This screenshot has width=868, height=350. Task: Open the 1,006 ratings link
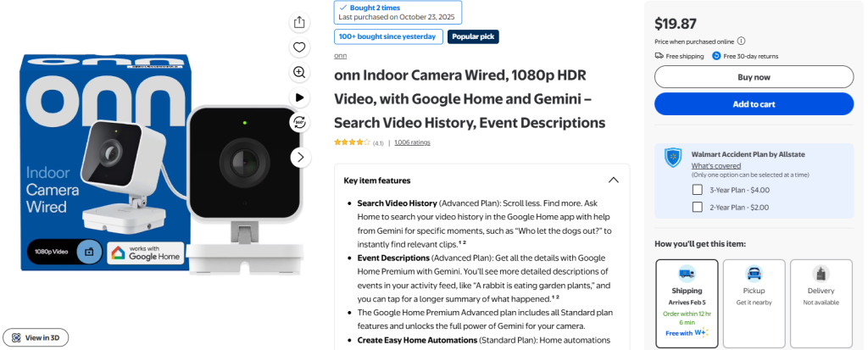click(412, 142)
